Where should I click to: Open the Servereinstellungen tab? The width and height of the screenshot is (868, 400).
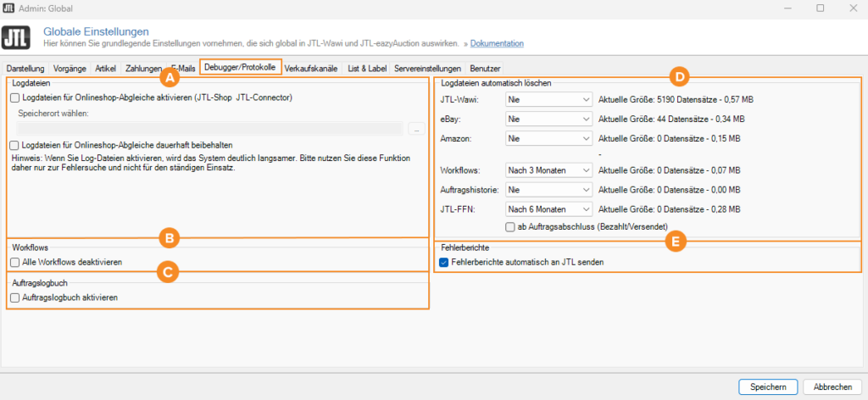pyautogui.click(x=428, y=69)
